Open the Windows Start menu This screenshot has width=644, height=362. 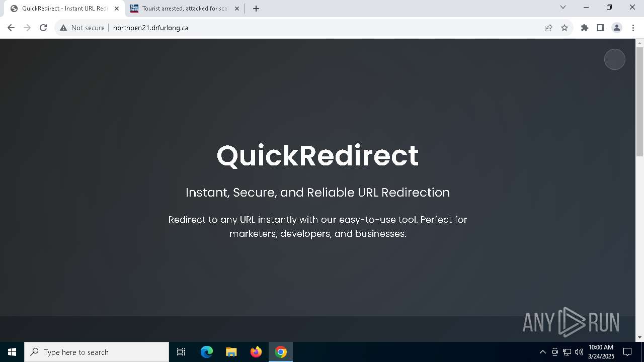point(12,352)
